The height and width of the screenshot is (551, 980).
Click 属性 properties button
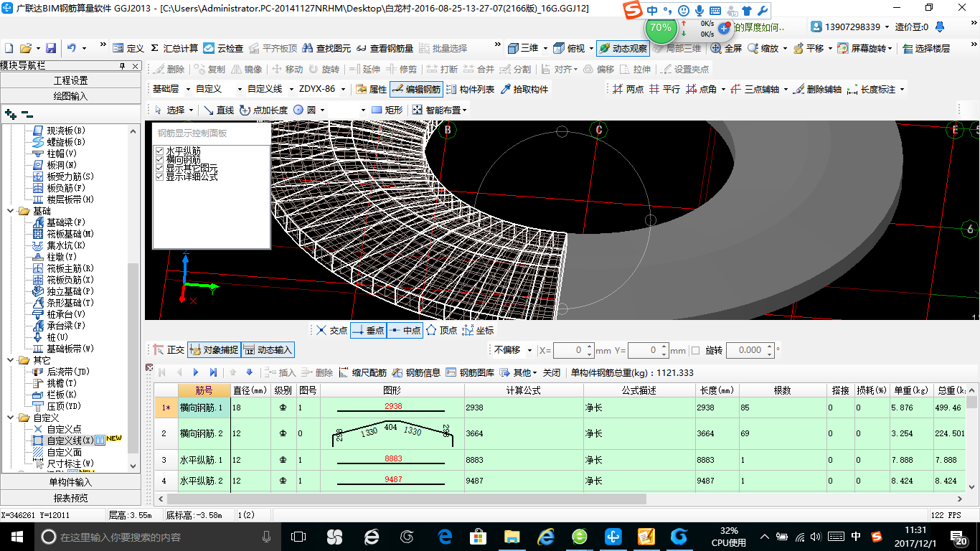tap(370, 90)
